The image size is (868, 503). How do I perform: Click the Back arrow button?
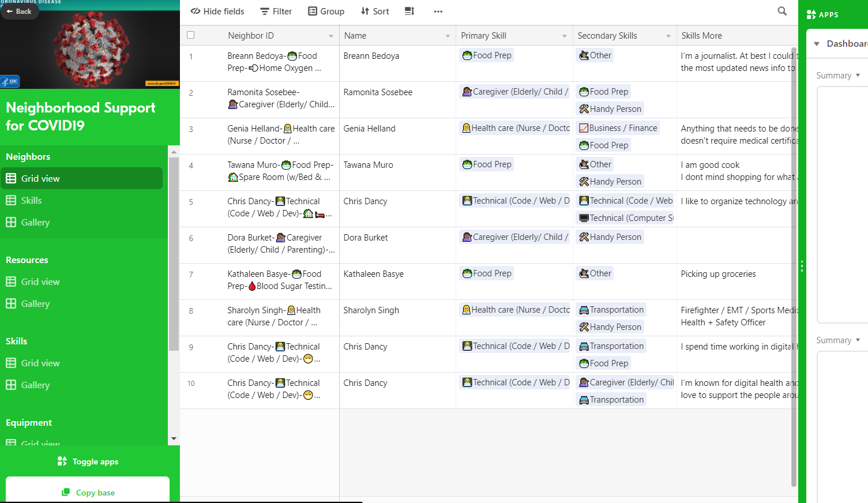click(19, 11)
